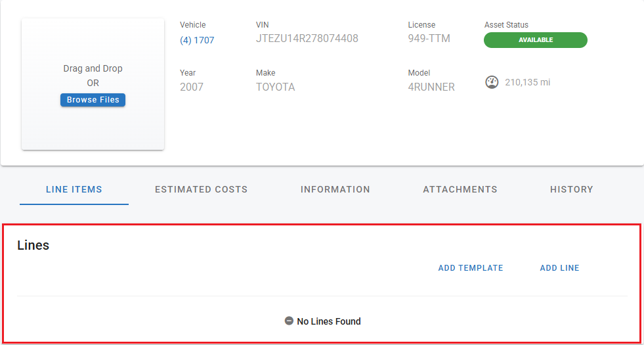The height and width of the screenshot is (345, 644).
Task: Select the VIN number JTEZU14R278074408
Action: click(x=307, y=39)
